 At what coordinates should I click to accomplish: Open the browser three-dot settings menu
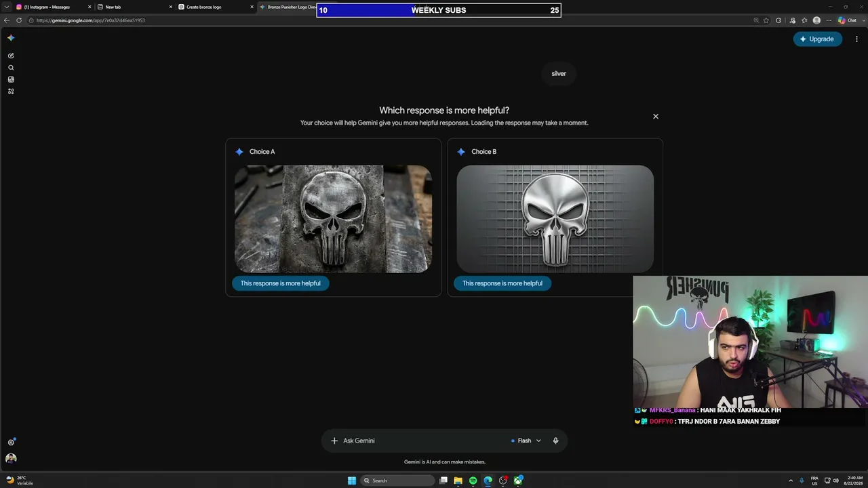click(x=829, y=20)
